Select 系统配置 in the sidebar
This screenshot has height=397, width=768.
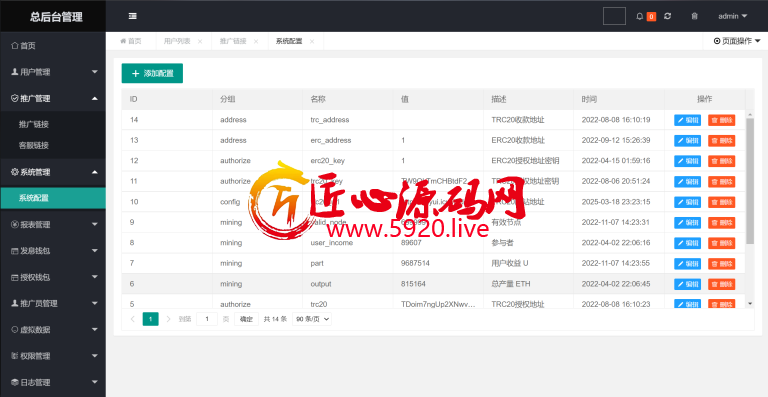(x=53, y=198)
